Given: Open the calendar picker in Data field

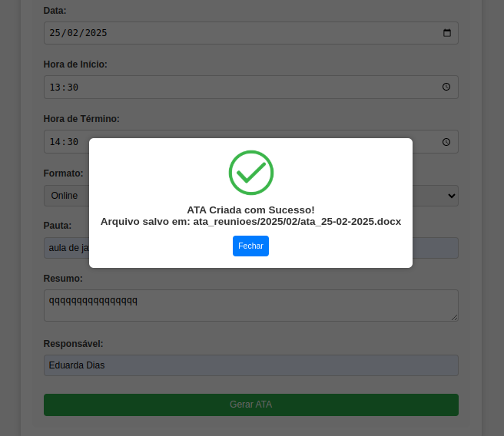Looking at the screenshot, I should pyautogui.click(x=447, y=33).
